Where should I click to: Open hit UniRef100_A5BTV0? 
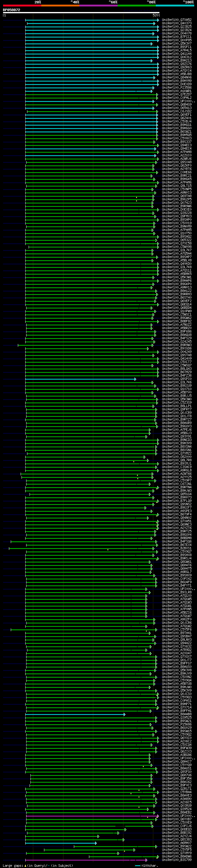click(177, 392)
